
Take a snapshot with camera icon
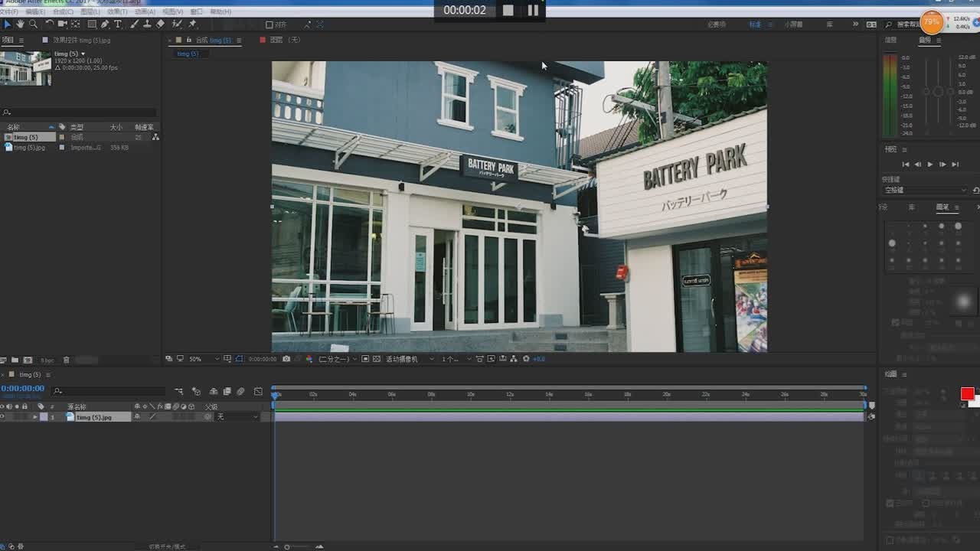[286, 359]
